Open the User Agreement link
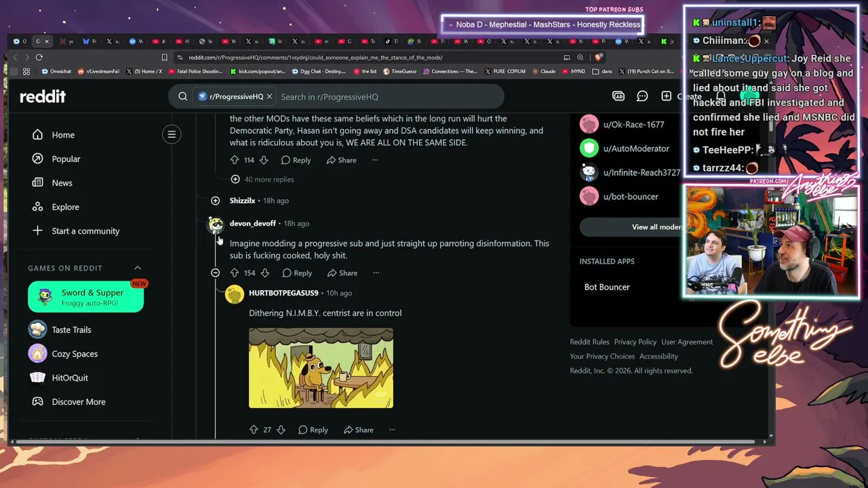This screenshot has height=488, width=868. (x=687, y=342)
